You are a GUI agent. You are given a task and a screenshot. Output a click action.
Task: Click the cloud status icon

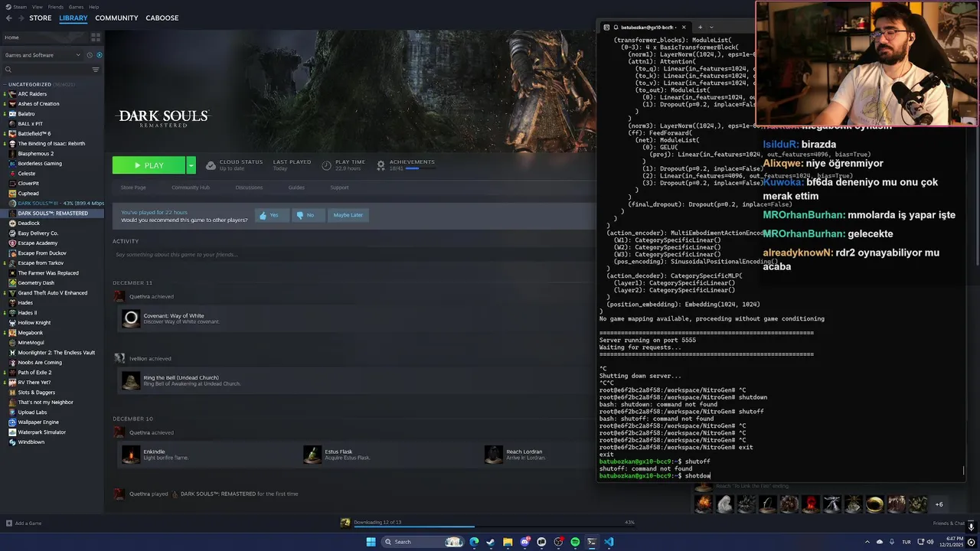(211, 165)
